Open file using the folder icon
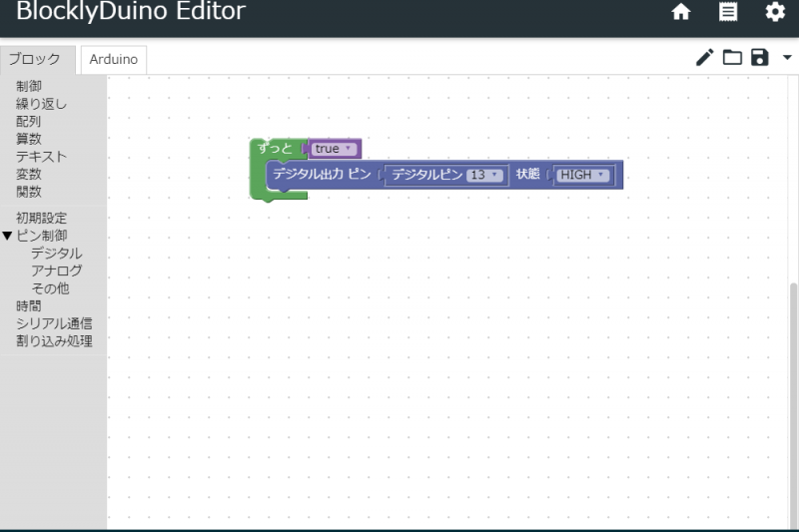Image resolution: width=799 pixels, height=532 pixels. [732, 58]
